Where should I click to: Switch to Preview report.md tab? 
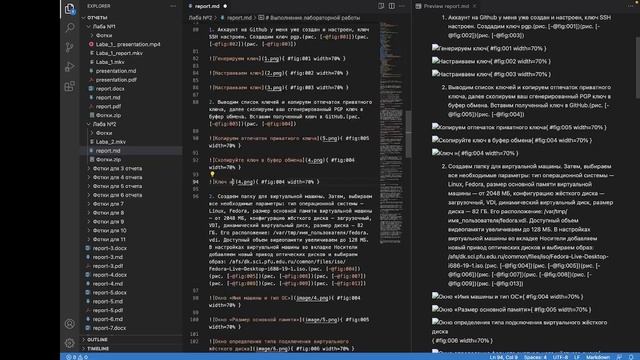click(x=446, y=6)
